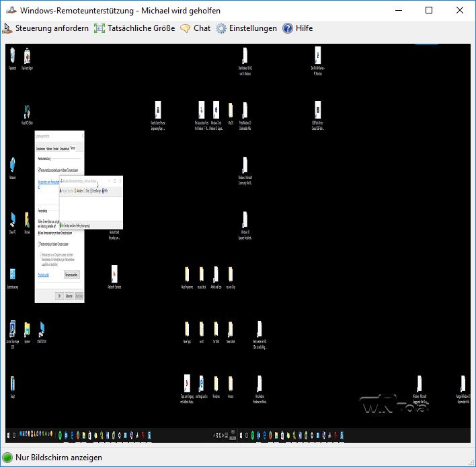The width and height of the screenshot is (476, 467).
Task: Toggle the Remoteunterstützung allow checkbox in dialog
Action: (x=39, y=170)
